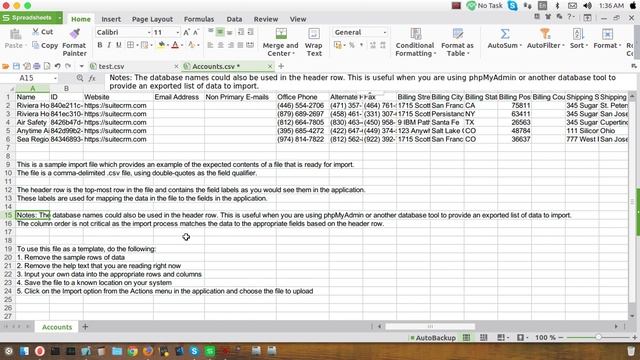Click the horizontal scrollbar thumb
Image resolution: width=640 pixels, height=360 pixels.
[x=430, y=326]
